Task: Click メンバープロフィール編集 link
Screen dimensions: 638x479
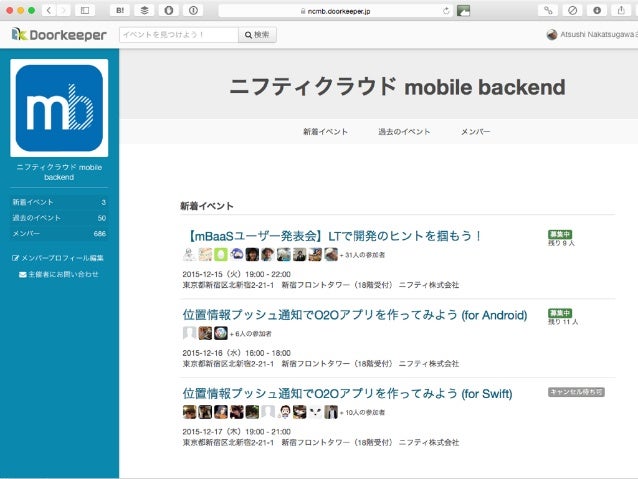Action: tap(58, 258)
